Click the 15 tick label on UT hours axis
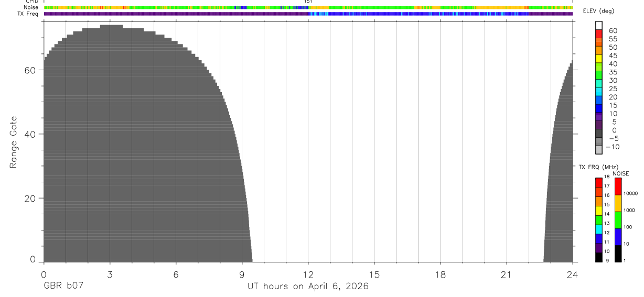Viewport: 644px width, 297px height. (x=374, y=274)
